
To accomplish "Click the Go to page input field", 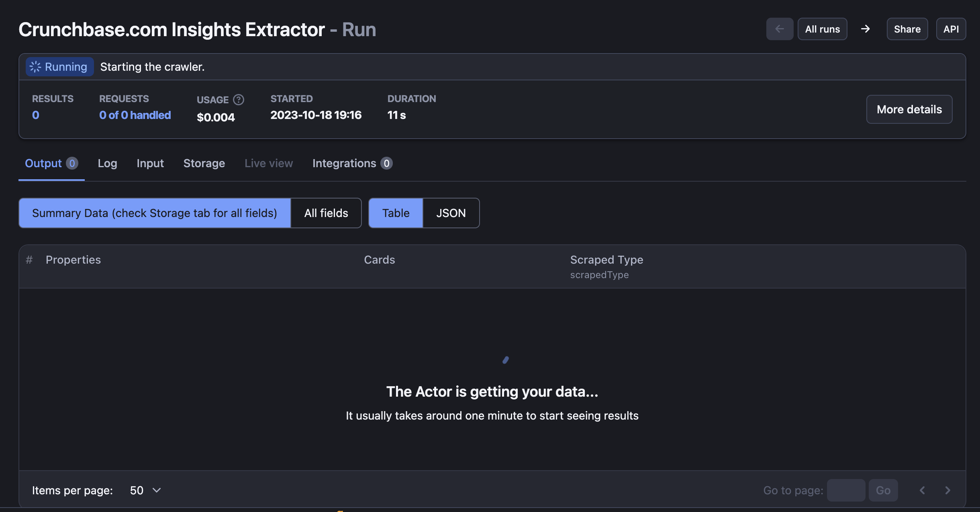I will 846,490.
